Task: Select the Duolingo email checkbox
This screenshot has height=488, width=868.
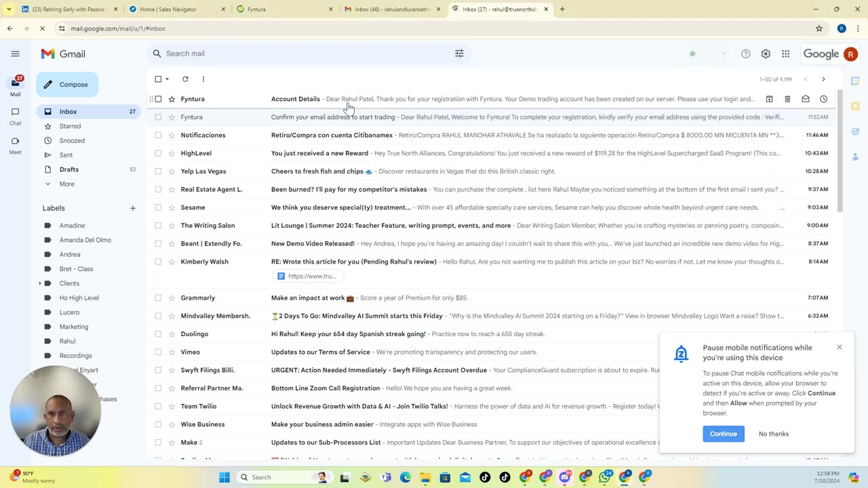Action: click(x=158, y=334)
